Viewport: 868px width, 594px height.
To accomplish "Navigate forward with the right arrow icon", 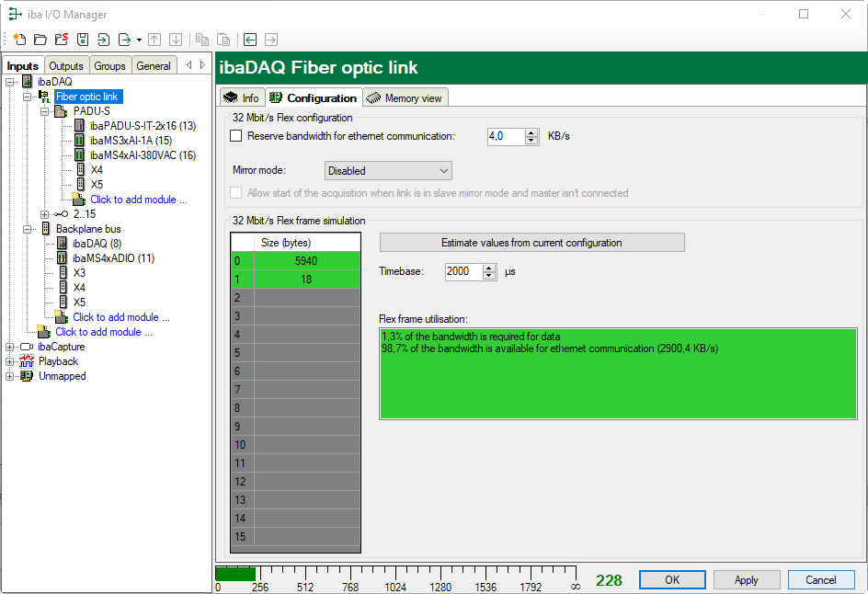I will click(x=271, y=40).
